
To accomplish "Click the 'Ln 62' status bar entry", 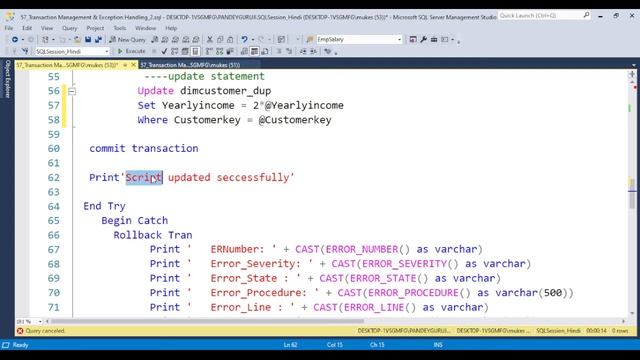I will (x=290, y=345).
